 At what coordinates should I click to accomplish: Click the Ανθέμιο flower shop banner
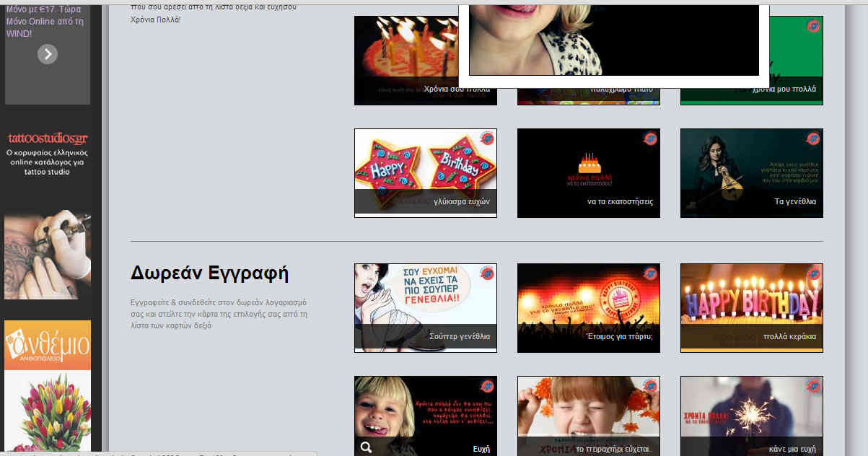click(x=48, y=345)
